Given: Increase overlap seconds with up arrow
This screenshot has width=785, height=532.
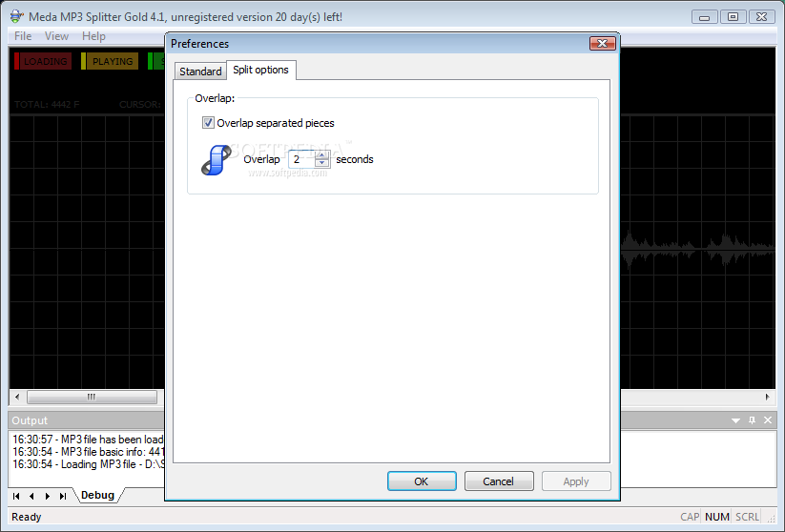Looking at the screenshot, I should 321,154.
